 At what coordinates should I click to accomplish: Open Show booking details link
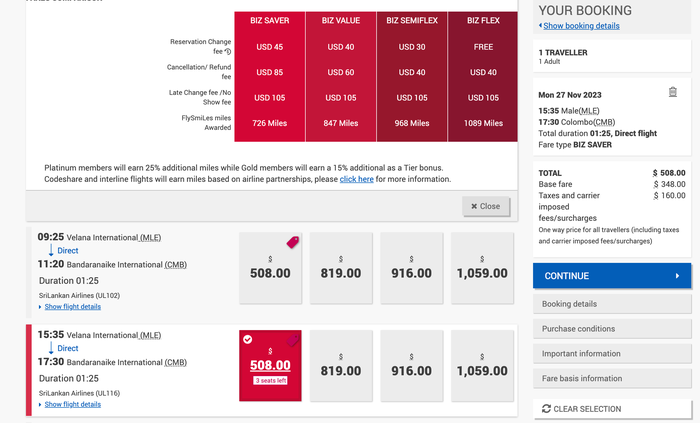point(581,26)
